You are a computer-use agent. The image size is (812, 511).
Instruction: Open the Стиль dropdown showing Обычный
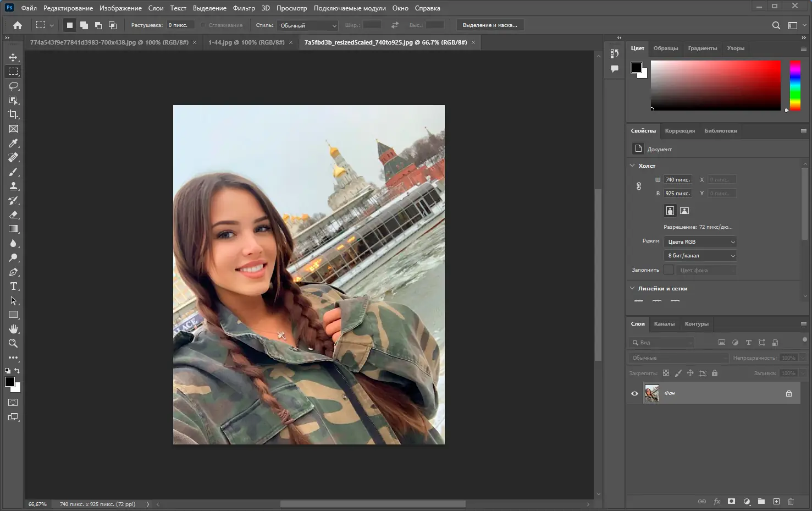[307, 25]
